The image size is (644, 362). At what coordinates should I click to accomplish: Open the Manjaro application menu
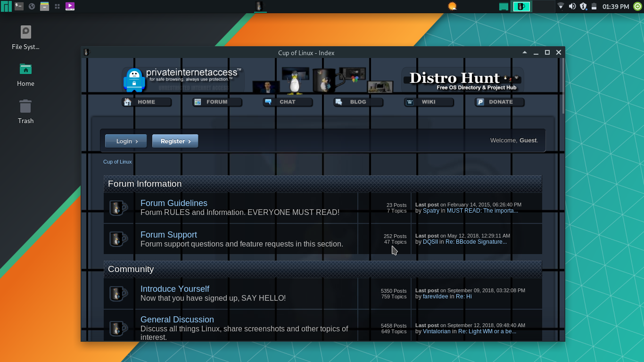6,6
